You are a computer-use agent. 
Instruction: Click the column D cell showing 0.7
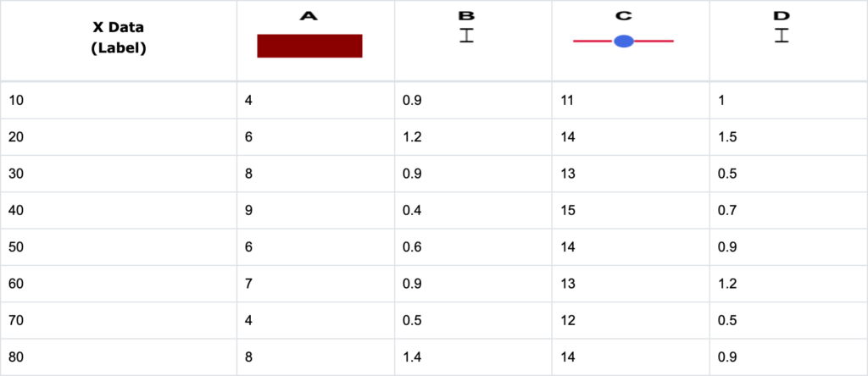pyautogui.click(x=727, y=211)
